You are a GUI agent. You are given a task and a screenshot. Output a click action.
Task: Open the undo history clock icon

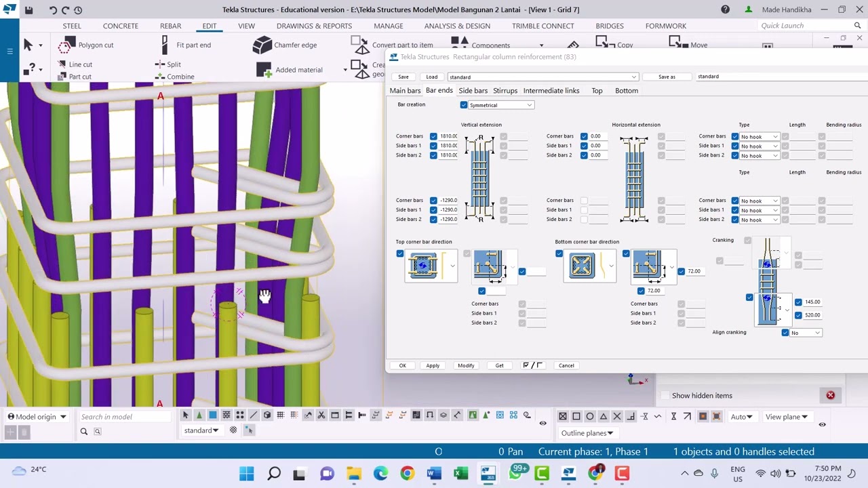(78, 10)
